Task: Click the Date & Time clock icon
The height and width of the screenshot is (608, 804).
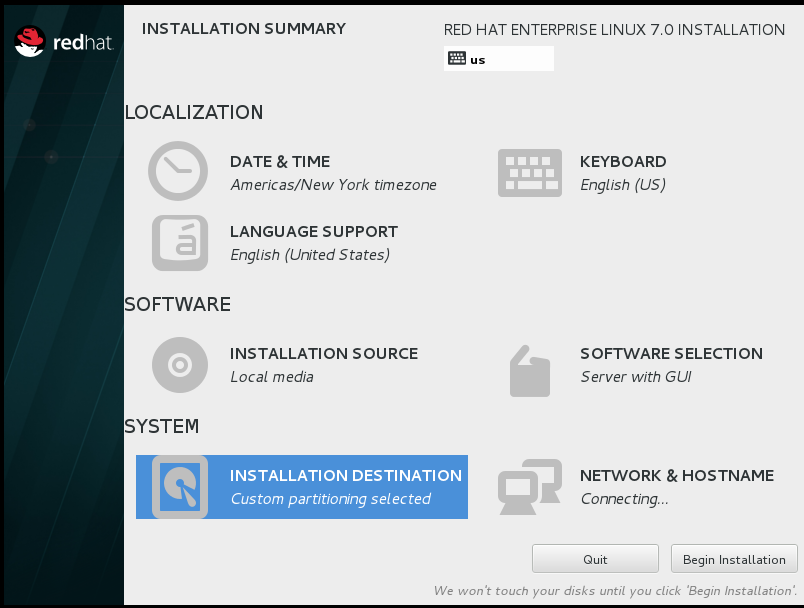Action: (178, 171)
